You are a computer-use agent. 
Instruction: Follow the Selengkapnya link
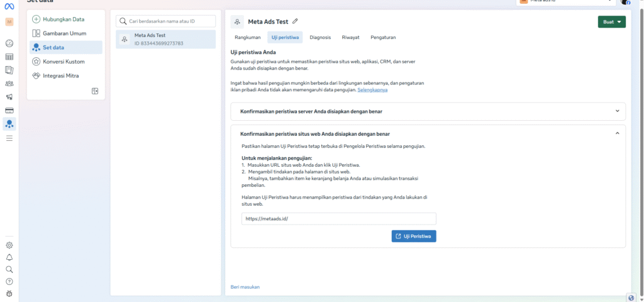372,90
